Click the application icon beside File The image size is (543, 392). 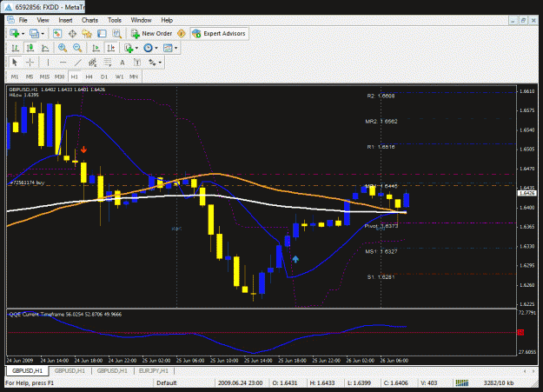click(x=10, y=20)
